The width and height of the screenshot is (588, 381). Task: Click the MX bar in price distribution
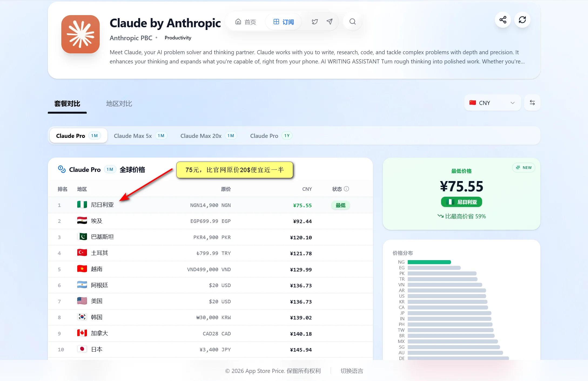[453, 341]
